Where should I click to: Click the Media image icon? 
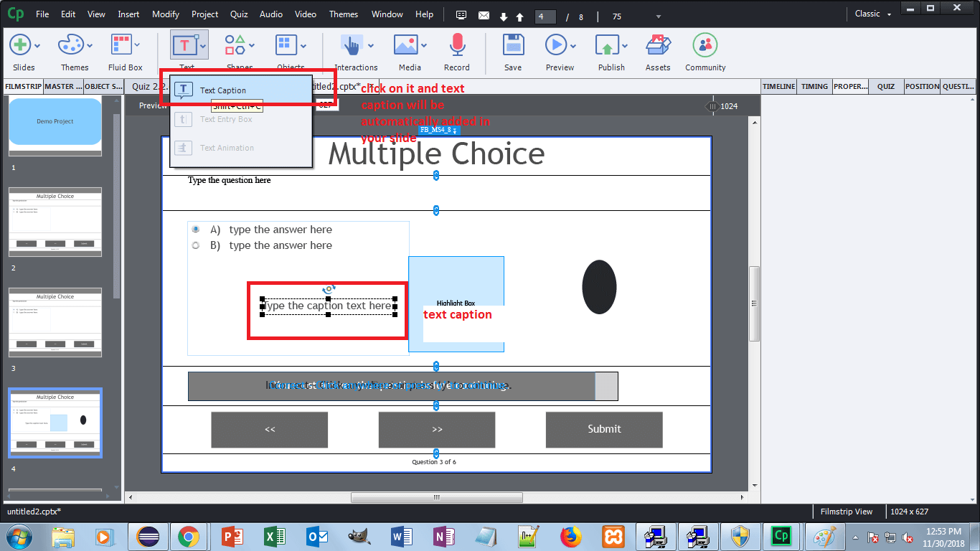(x=406, y=45)
